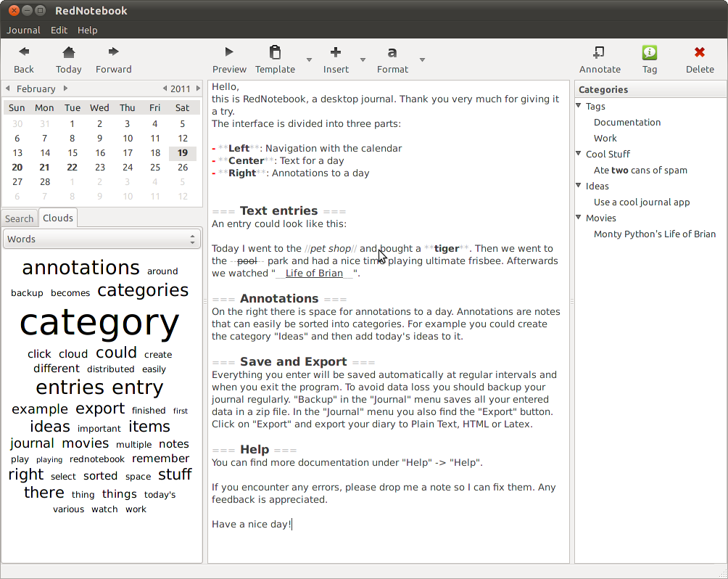Screen dimensions: 728x579
Task: Select 'Monty Python's Life of Brian' entry
Action: click(x=655, y=234)
